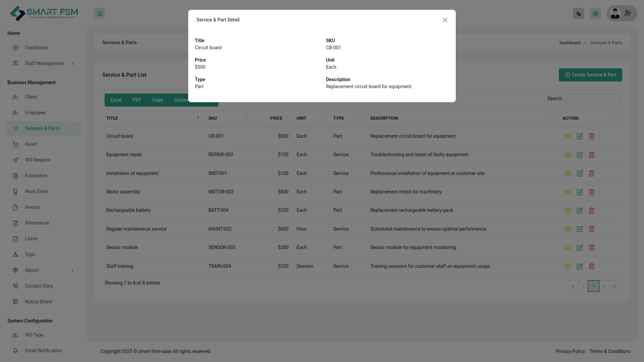The image size is (644, 362).
Task: Click the hamburger menu toggle icon
Action: coord(100,14)
